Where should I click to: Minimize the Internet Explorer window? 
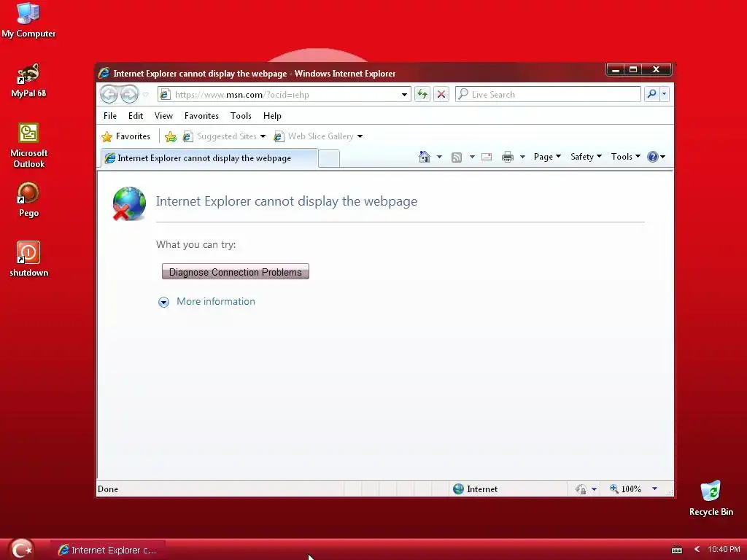click(615, 70)
